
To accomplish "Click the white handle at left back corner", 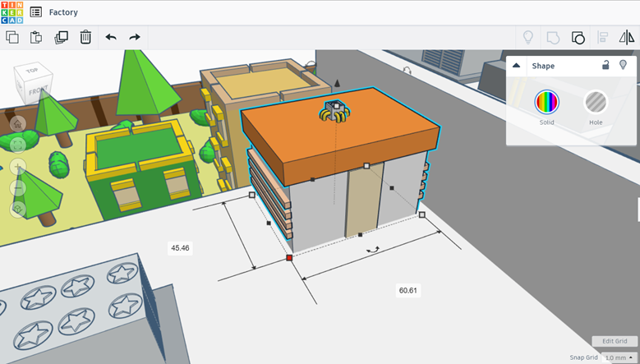I will [252, 195].
